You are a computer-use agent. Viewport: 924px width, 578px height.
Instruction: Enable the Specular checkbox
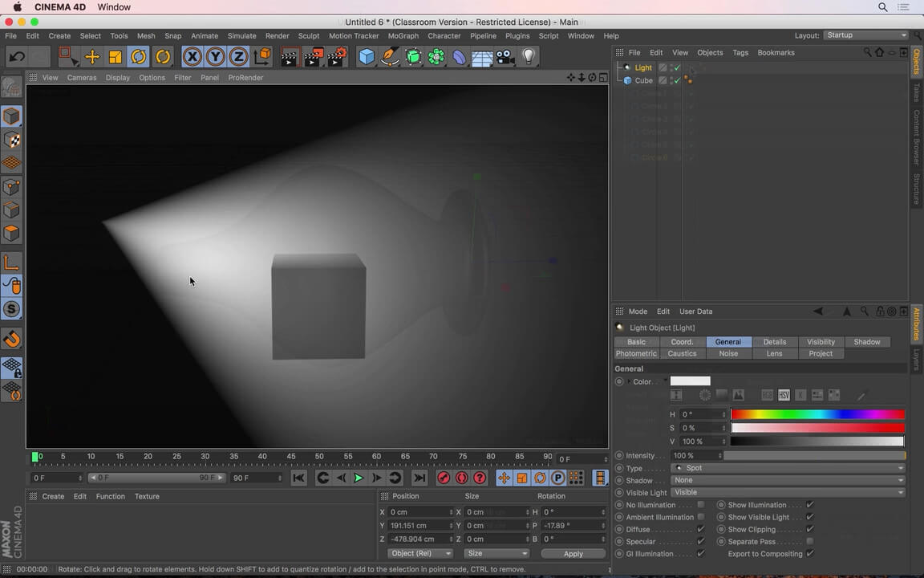click(700, 541)
